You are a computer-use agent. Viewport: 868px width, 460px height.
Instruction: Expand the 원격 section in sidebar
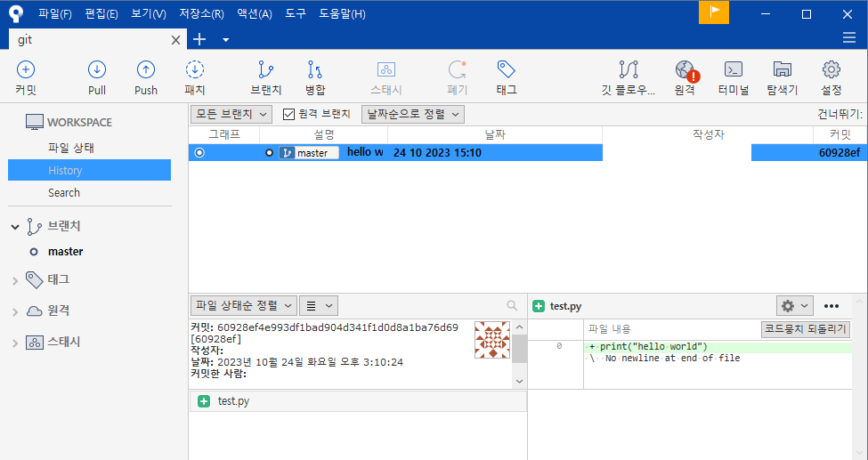click(15, 311)
